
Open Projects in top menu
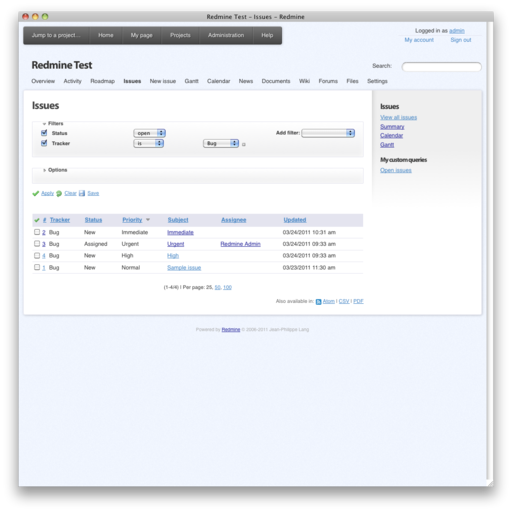click(x=180, y=35)
